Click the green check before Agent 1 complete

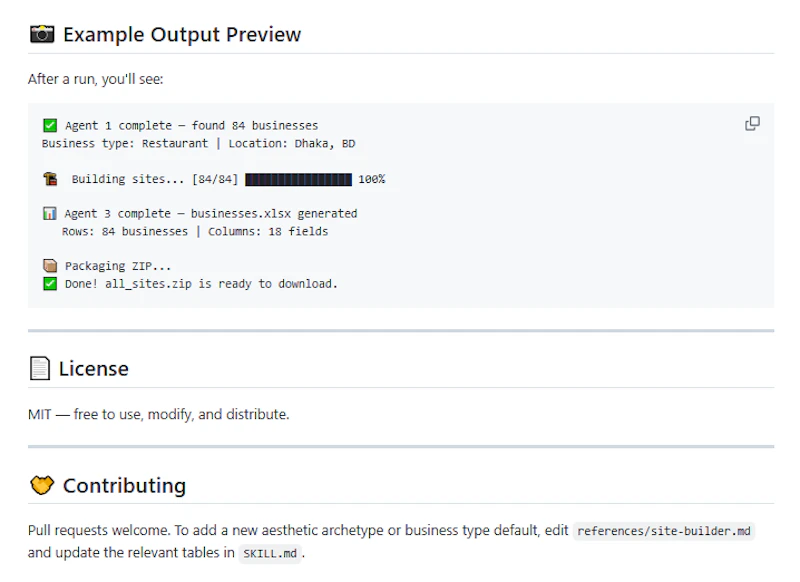point(50,125)
